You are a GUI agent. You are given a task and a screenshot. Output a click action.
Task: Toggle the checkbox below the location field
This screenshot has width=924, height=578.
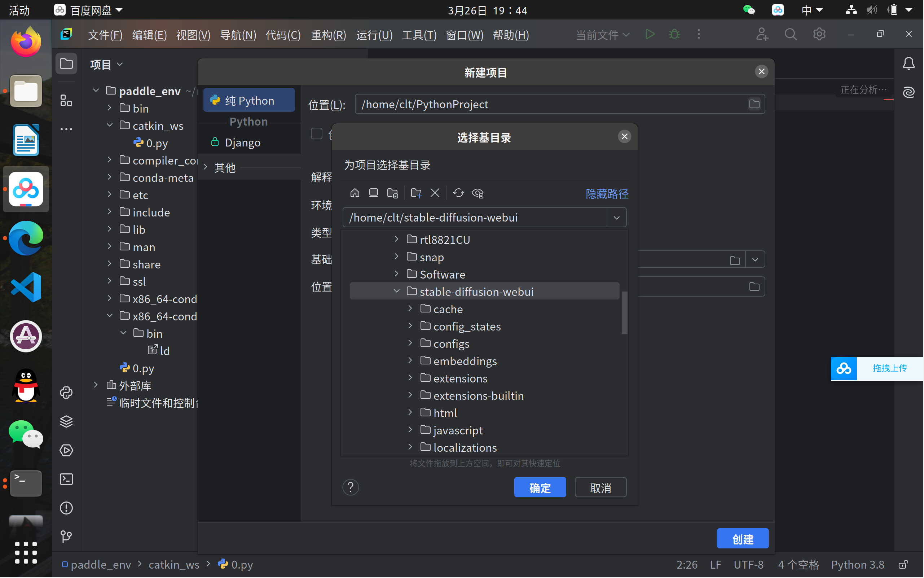click(x=316, y=134)
